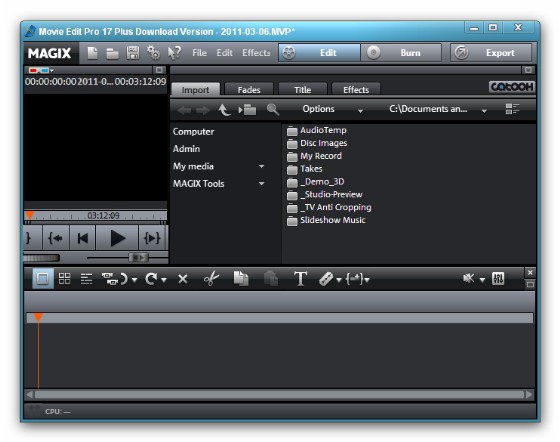Switch to the Import tab
Viewport: 560px width, 442px height.
pos(195,90)
